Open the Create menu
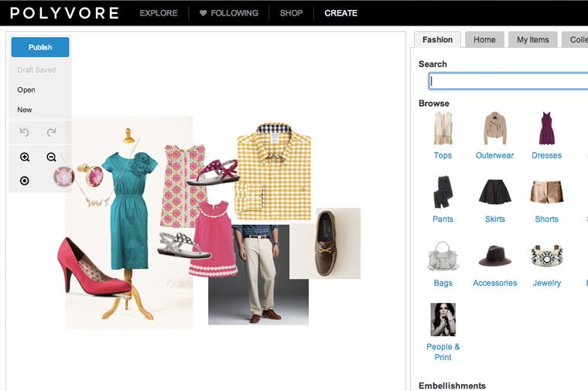Screen dimensions: 588x391 tap(341, 13)
